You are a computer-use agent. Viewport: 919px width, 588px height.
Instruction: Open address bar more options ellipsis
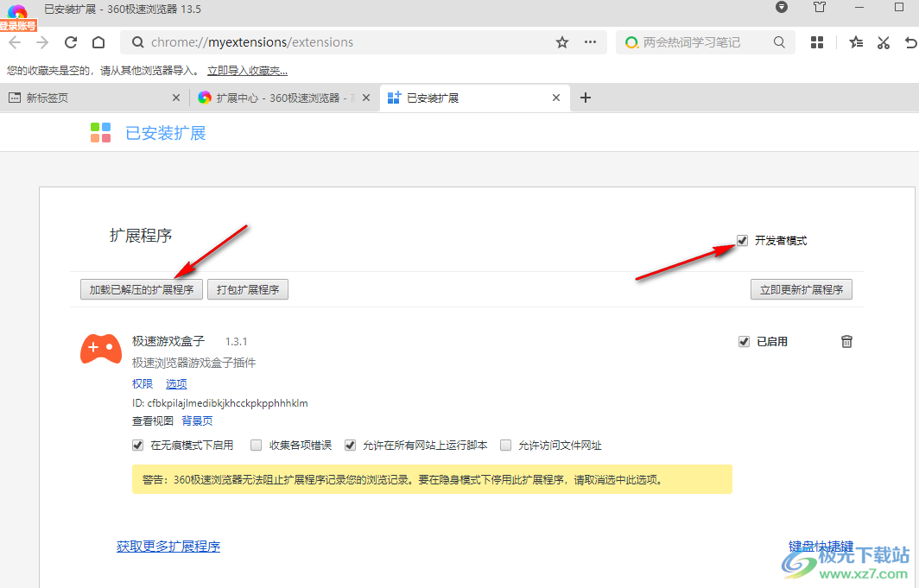click(590, 42)
